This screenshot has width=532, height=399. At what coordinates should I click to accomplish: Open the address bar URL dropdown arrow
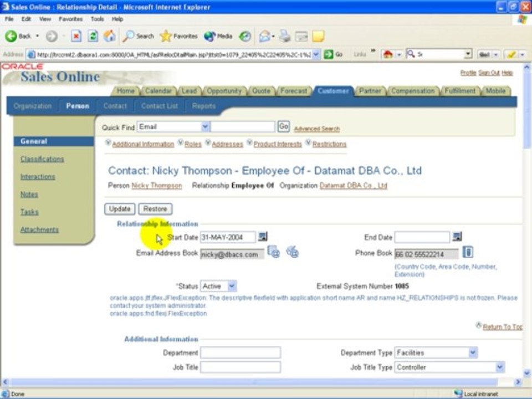tap(316, 54)
